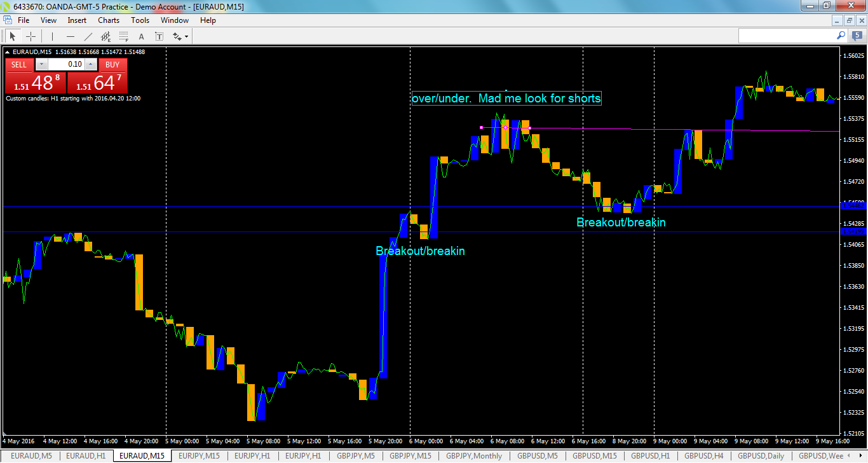Switch to the EURJPY,H1 chart tab
Viewport: 868px width, 463px height.
pyautogui.click(x=252, y=456)
